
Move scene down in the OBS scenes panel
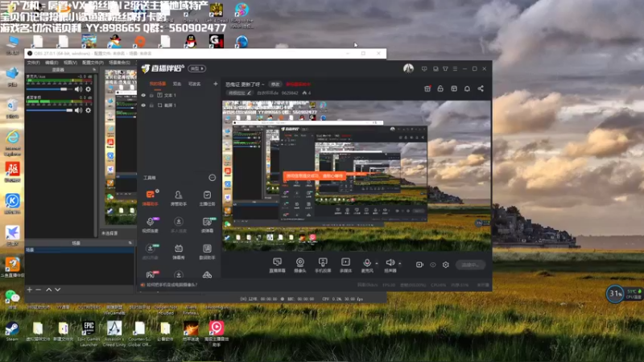coord(57,290)
